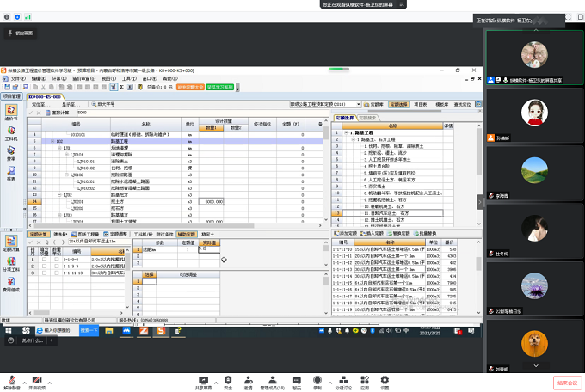Open the 报表 sidebar icon
Viewport: 585px width, 392px height.
[x=10, y=174]
